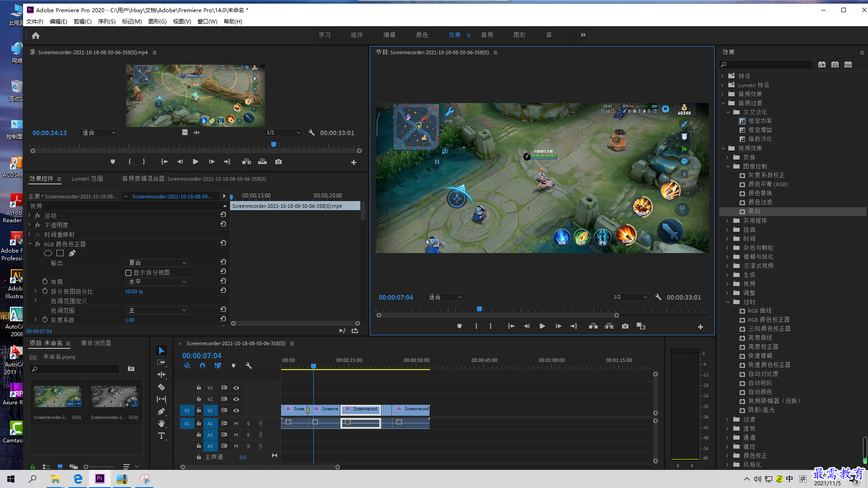Toggle RGB color corrector fx on/off
The width and height of the screenshot is (868, 488).
(x=38, y=244)
